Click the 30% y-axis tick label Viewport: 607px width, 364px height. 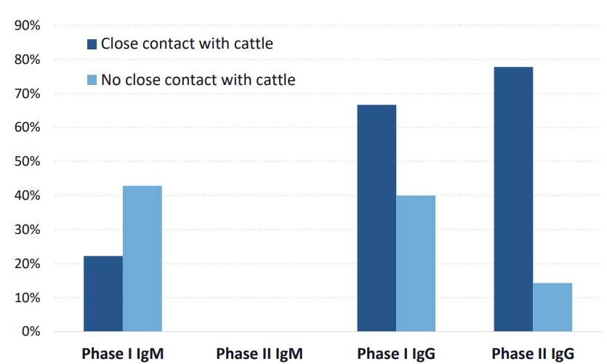coord(28,230)
